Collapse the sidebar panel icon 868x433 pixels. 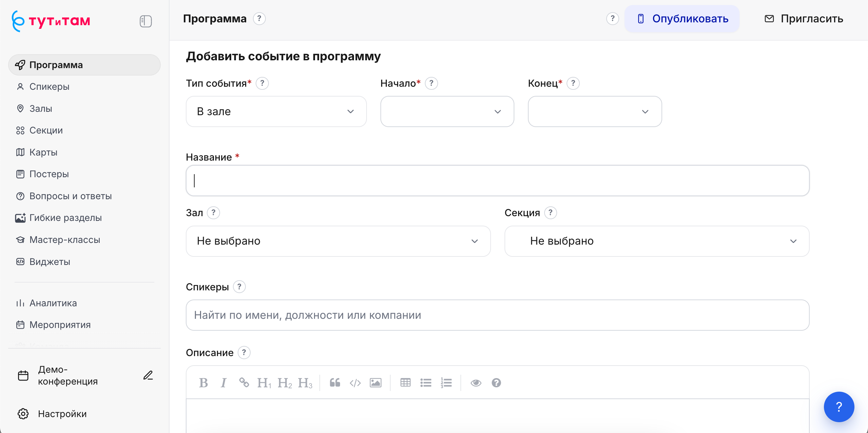click(x=145, y=21)
